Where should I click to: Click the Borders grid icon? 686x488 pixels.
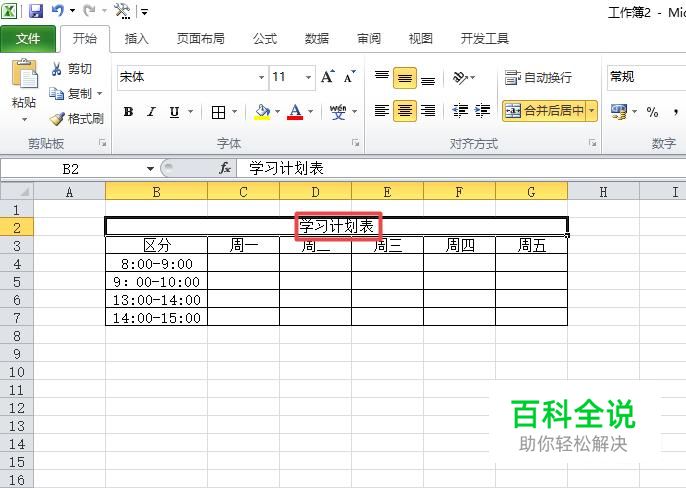pos(218,112)
